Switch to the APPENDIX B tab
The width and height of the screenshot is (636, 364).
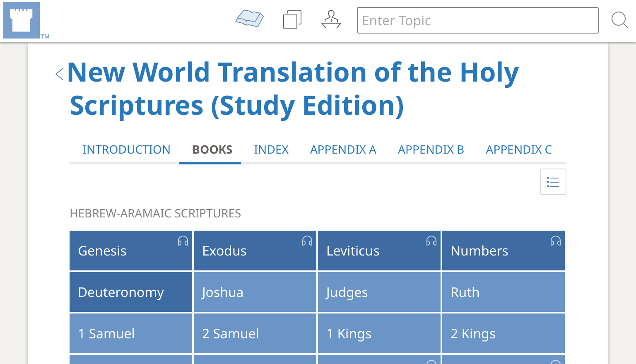click(x=431, y=149)
